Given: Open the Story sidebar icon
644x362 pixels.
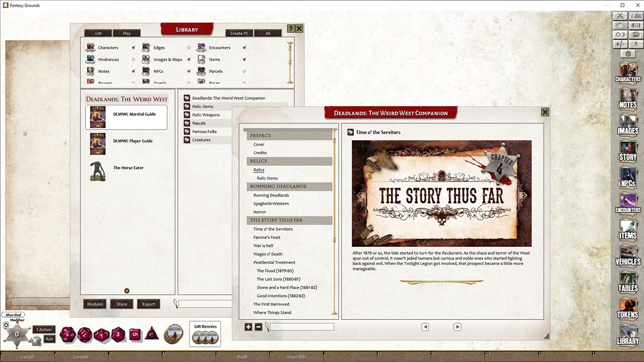Looking at the screenshot, I should (x=628, y=150).
